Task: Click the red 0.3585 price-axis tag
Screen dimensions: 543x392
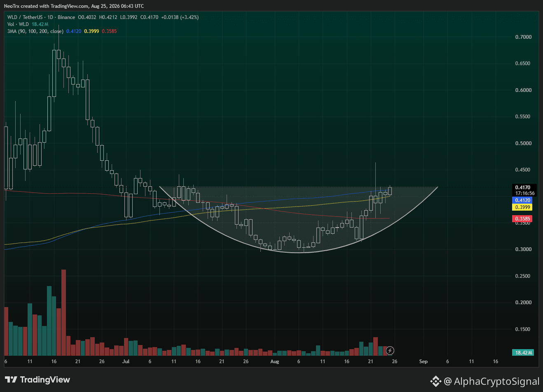Action: point(522,219)
